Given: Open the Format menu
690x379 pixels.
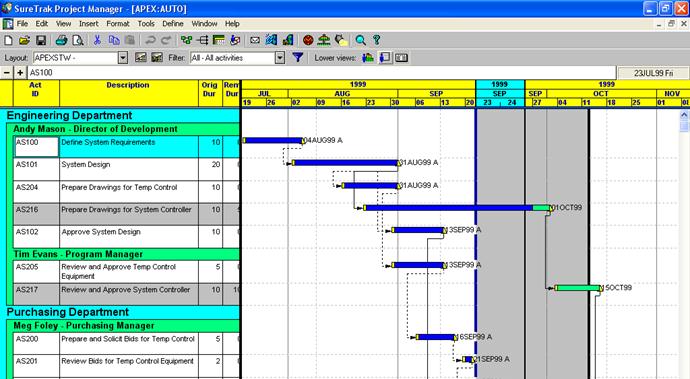Looking at the screenshot, I should [117, 24].
